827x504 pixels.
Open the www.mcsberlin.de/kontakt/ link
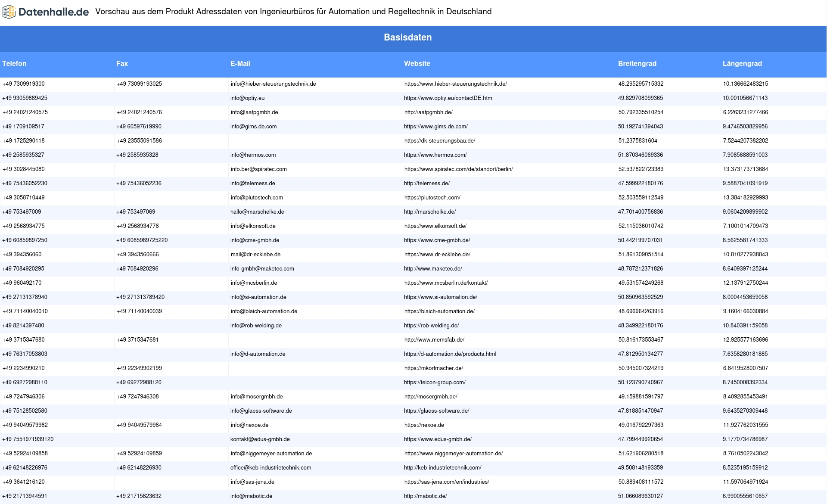point(446,283)
